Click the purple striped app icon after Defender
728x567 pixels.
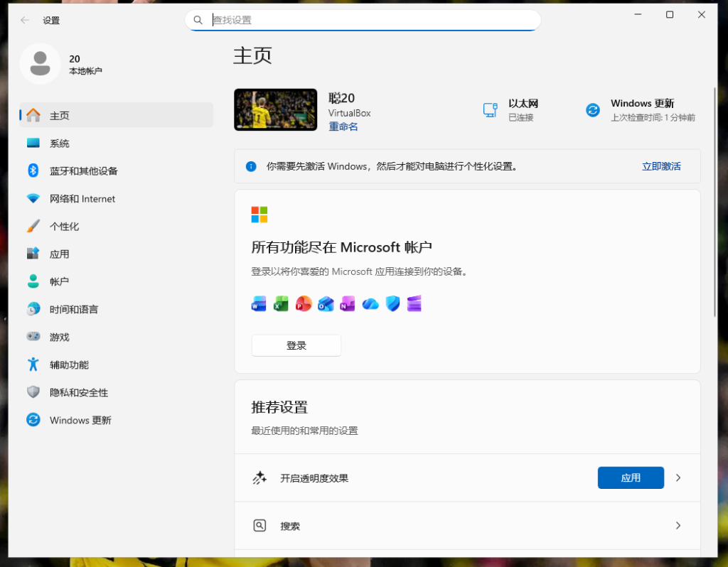pos(414,304)
